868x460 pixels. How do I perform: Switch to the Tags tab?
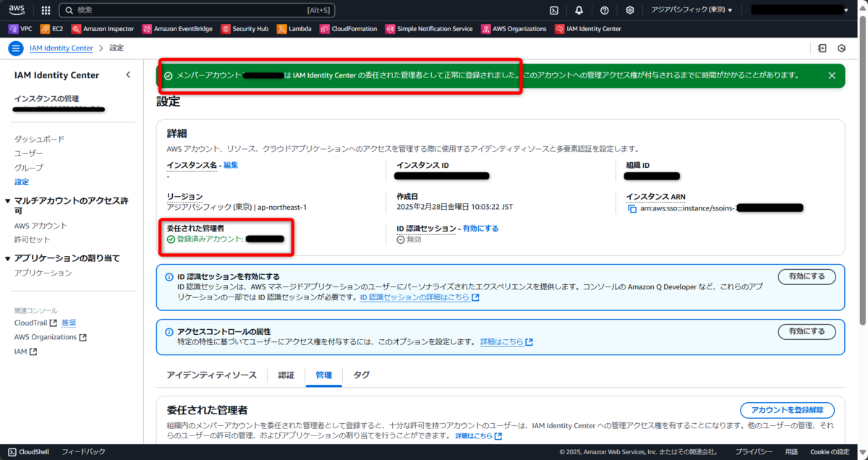coord(361,375)
